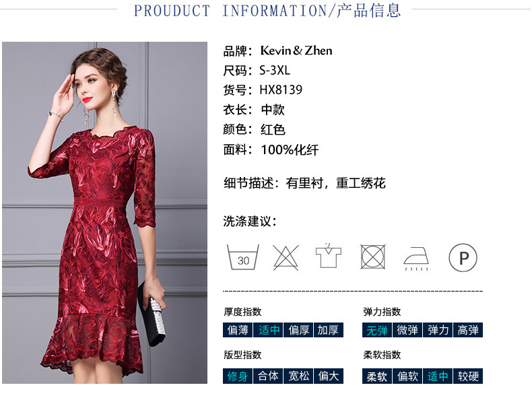The image size is (532, 404).
Task: Click the 30-degree wash tub icon
Action: pos(243,257)
